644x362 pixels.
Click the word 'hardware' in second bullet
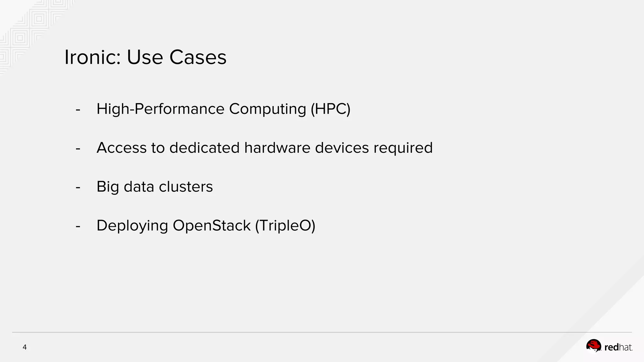point(277,148)
